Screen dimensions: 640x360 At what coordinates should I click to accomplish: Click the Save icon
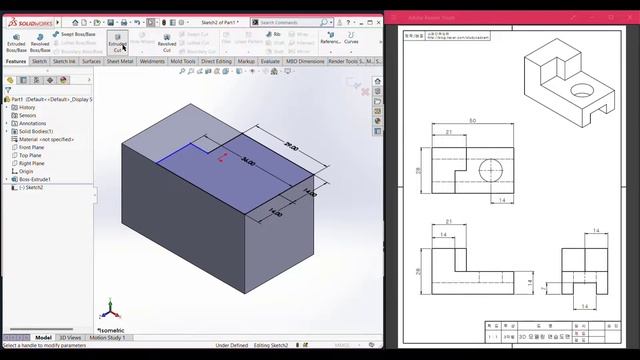tap(110, 22)
